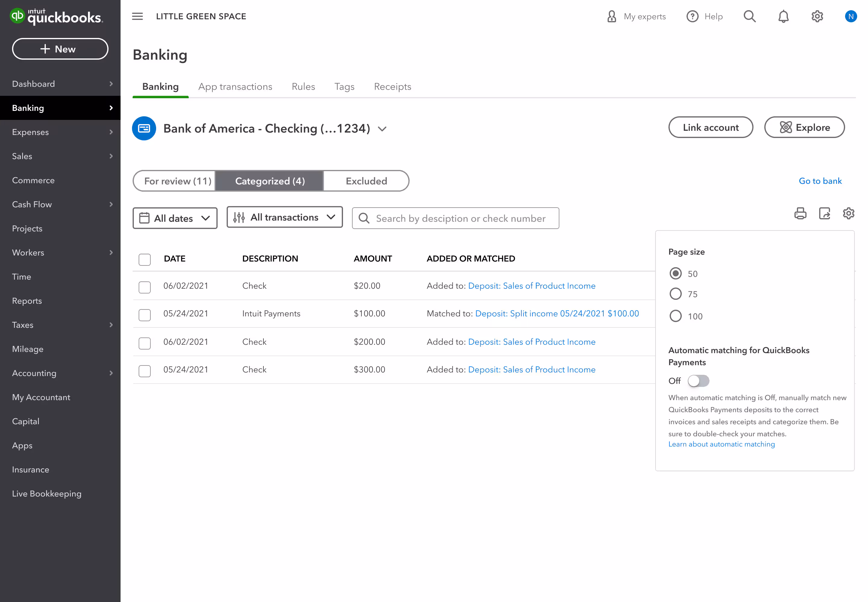Select page size 75
Viewport: 868px width, 602px height.
click(676, 294)
